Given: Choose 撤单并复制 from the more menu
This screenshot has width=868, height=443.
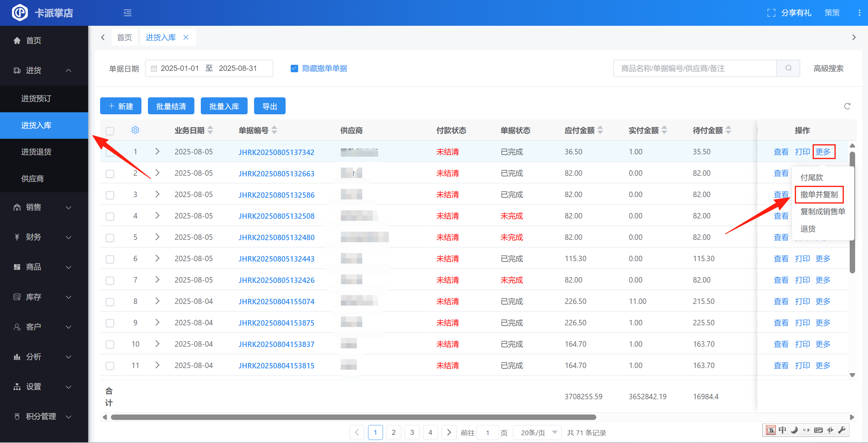Looking at the screenshot, I should coord(819,195).
